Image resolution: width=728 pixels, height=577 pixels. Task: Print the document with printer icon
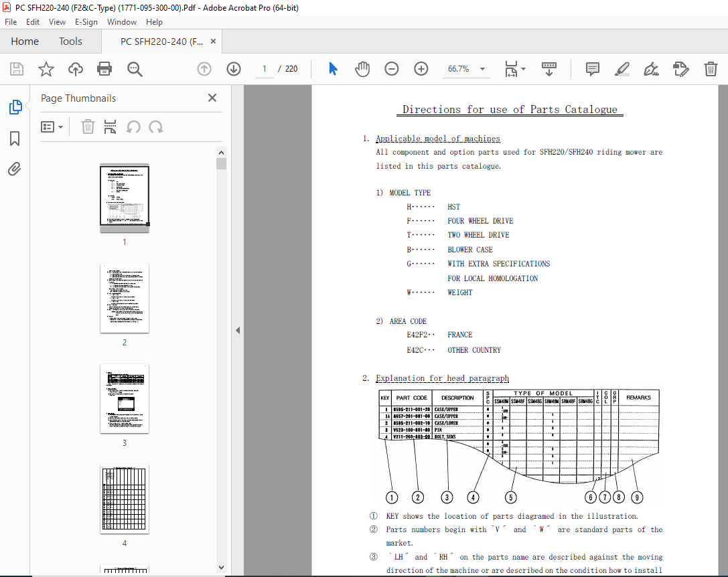click(104, 69)
